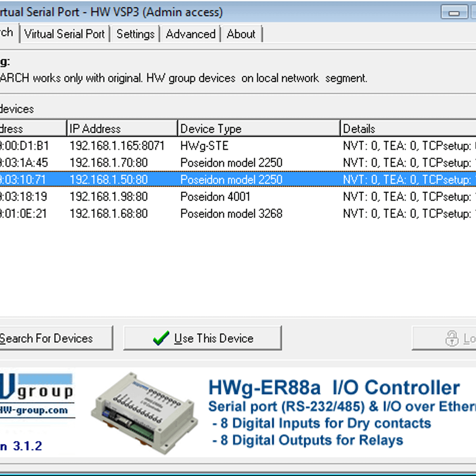Image resolution: width=476 pixels, height=476 pixels.
Task: Click the Use This Device button
Action: [x=202, y=338]
